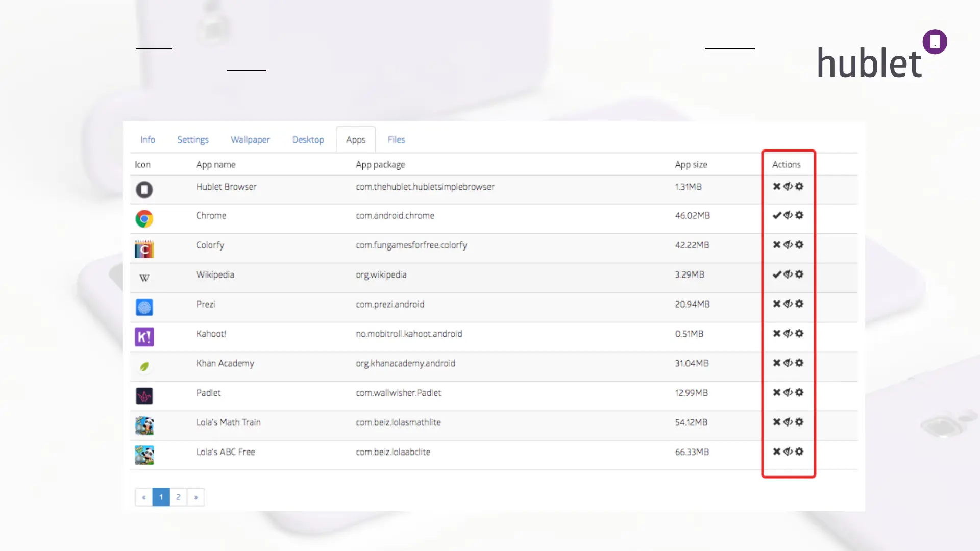Click the gear icon in Chrome row
Image resolution: width=980 pixels, height=551 pixels.
click(799, 215)
